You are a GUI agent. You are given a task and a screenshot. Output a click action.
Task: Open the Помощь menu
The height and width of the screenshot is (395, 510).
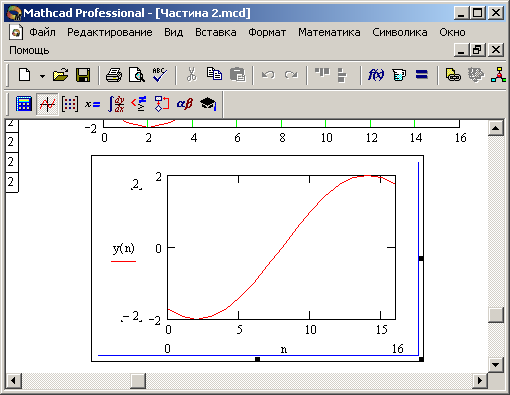pyautogui.click(x=29, y=50)
